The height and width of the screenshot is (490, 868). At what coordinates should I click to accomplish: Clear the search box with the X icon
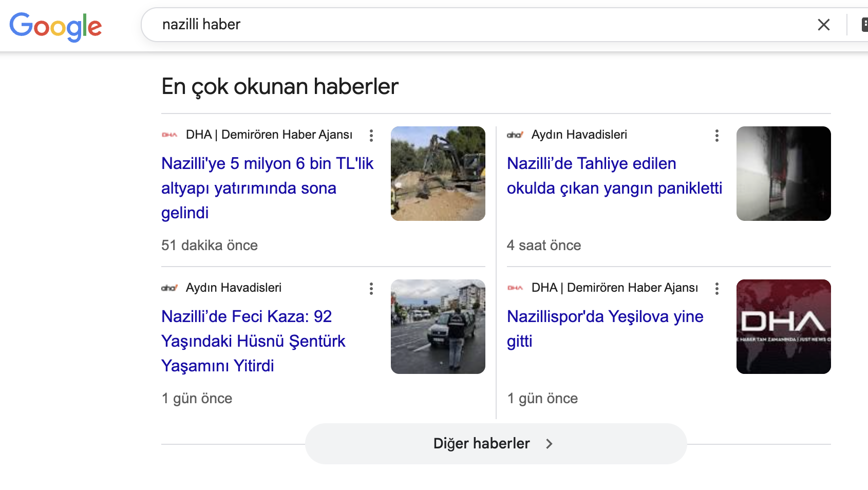pyautogui.click(x=824, y=25)
